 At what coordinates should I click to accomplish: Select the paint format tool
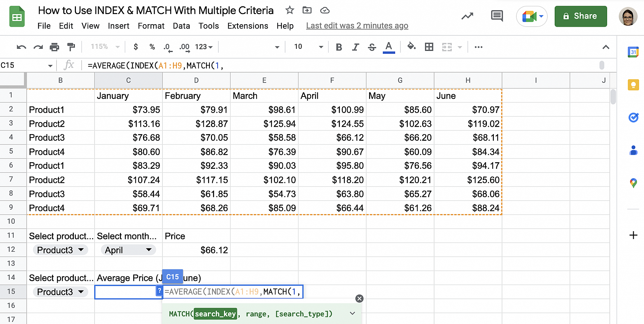tap(71, 47)
